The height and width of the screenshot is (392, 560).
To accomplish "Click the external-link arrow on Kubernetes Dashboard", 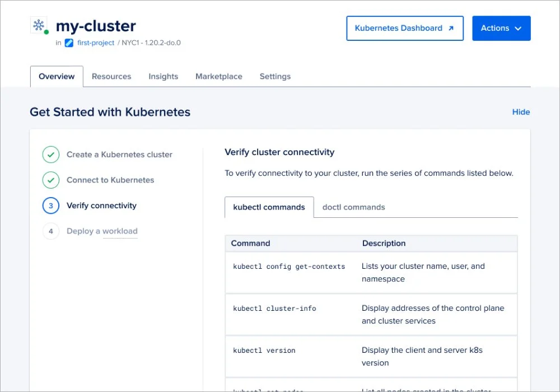I will [x=451, y=28].
